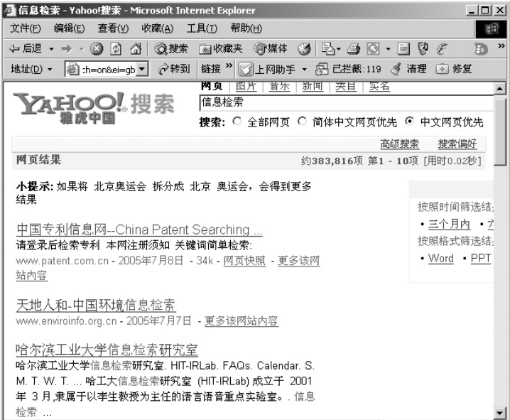This screenshot has width=510, height=420.
Task: Open the 上网助手 assistant button
Action: [x=266, y=69]
